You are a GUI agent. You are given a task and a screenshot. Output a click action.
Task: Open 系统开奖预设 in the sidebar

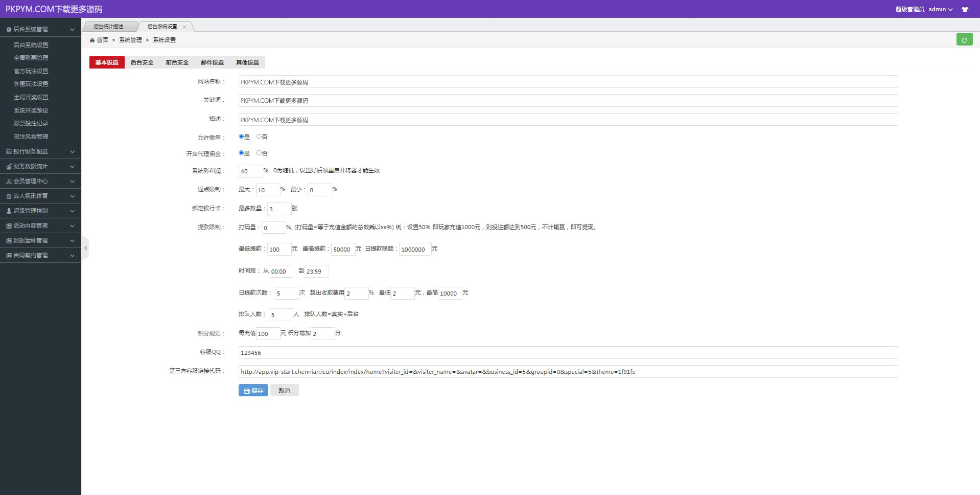(x=31, y=110)
